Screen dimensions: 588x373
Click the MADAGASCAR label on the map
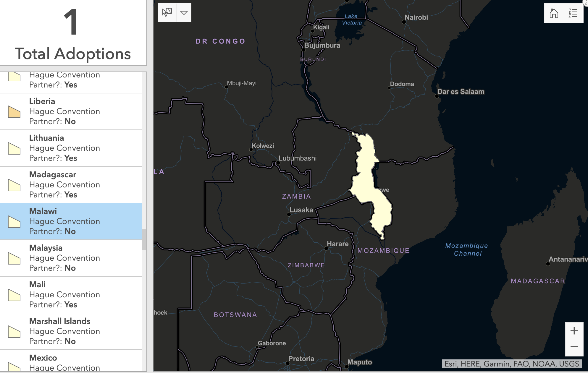[538, 281]
